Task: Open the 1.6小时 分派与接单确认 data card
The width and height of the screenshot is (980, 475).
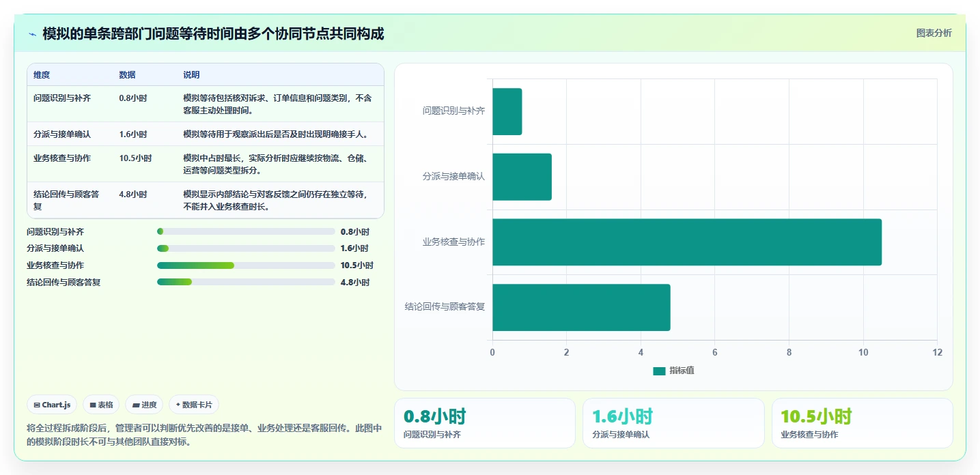Action: (x=673, y=423)
